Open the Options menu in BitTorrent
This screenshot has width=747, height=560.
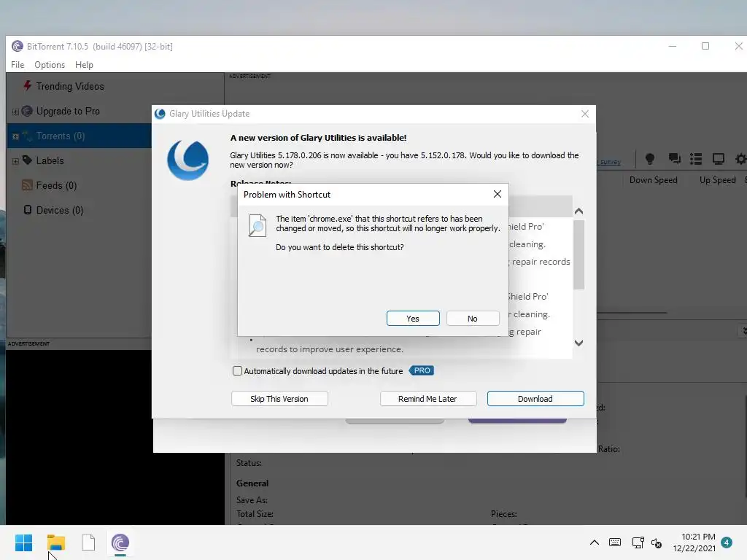(x=50, y=65)
